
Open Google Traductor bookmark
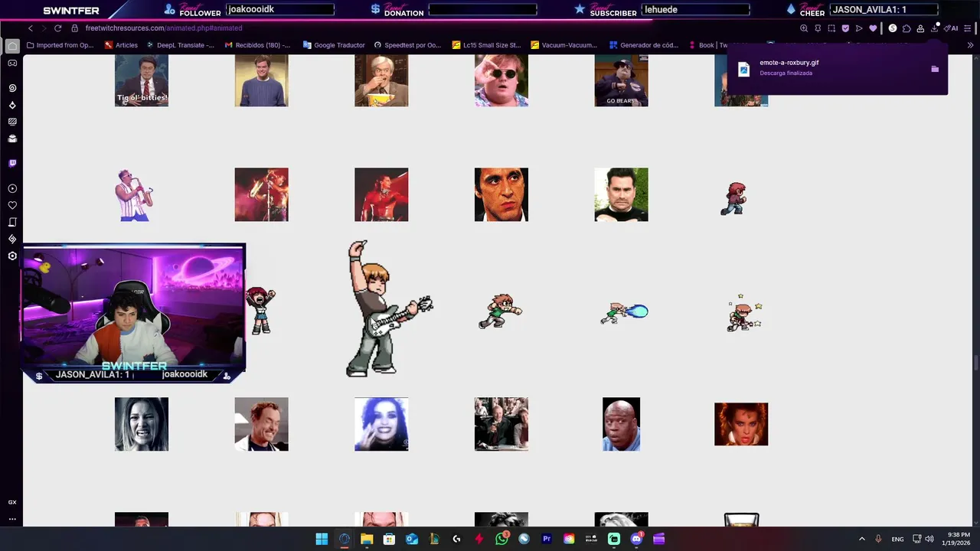[x=334, y=45]
